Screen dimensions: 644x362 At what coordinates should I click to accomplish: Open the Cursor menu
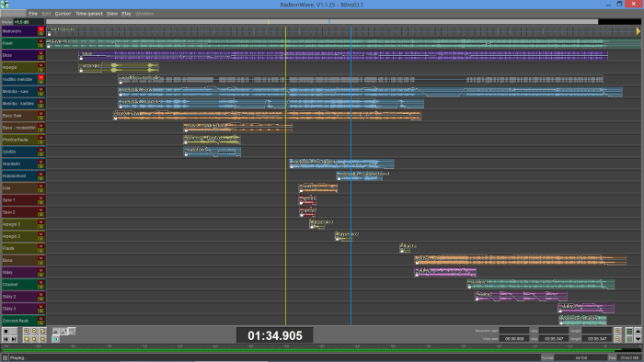(x=63, y=14)
